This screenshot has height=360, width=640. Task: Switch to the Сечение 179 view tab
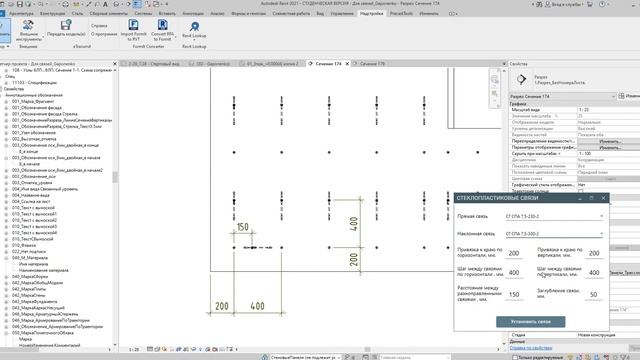click(372, 64)
